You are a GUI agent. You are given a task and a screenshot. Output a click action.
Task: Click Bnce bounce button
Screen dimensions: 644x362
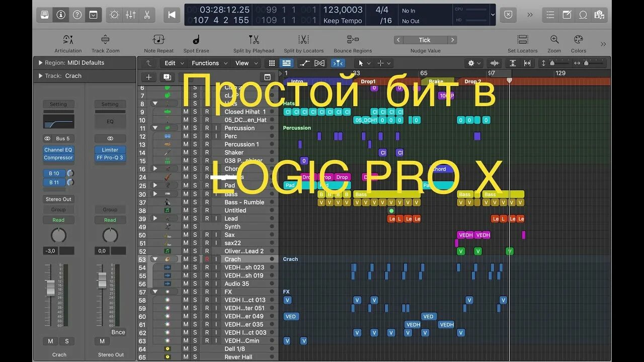118,332
